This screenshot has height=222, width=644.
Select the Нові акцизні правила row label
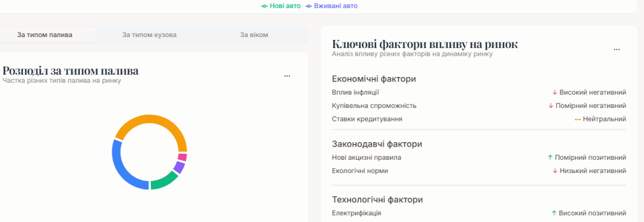(367, 158)
